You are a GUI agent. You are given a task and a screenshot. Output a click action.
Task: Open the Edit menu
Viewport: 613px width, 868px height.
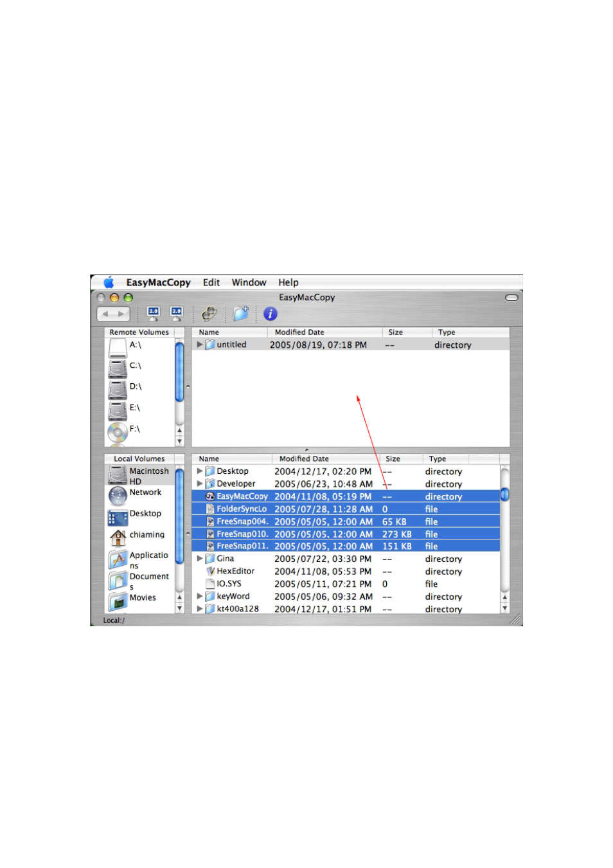[211, 282]
